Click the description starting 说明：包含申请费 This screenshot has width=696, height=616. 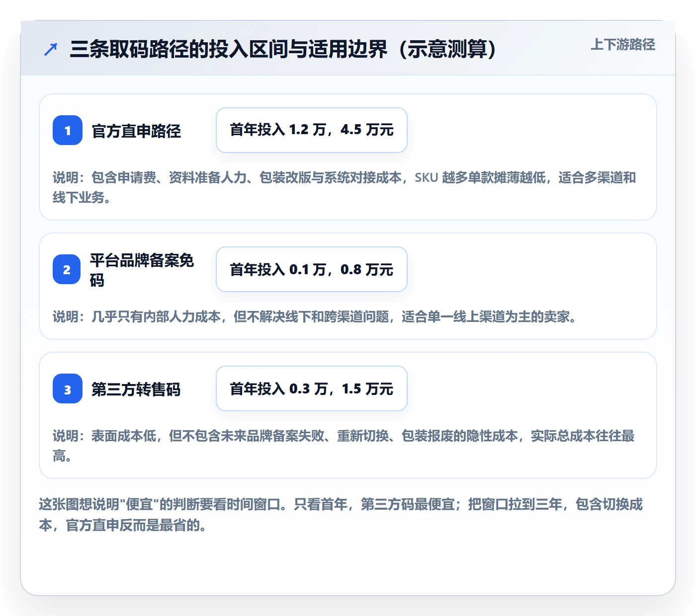point(344,187)
